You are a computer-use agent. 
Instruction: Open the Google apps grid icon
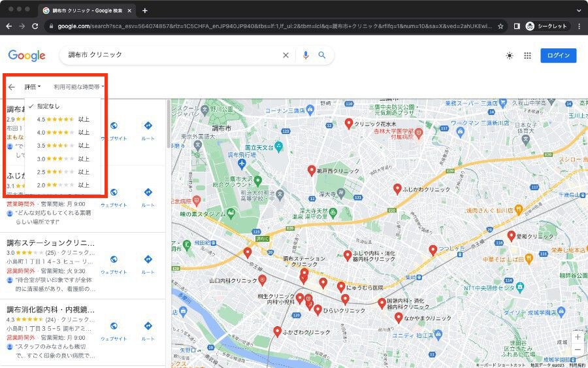527,56
